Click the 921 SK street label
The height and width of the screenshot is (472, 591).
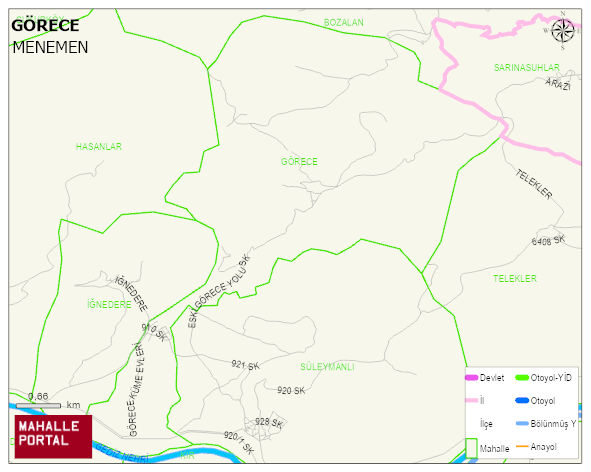(x=245, y=365)
